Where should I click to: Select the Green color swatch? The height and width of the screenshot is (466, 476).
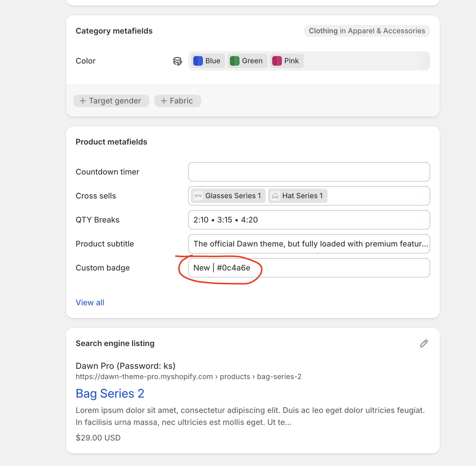234,61
